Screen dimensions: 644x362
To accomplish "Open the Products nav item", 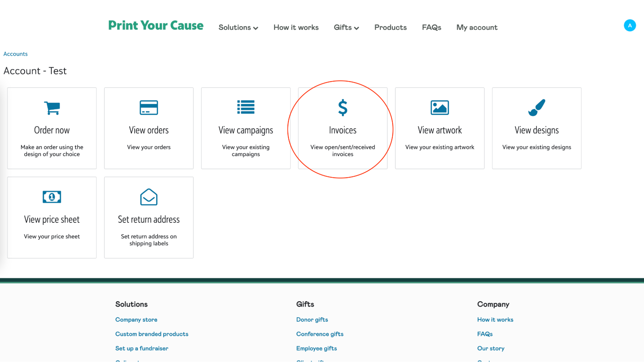I will 390,27.
